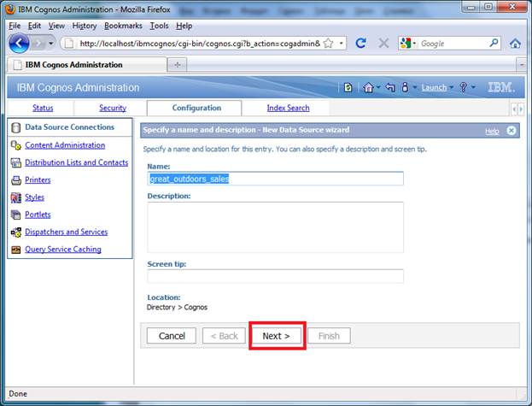Expand the Launch dropdown arrow

[451, 87]
